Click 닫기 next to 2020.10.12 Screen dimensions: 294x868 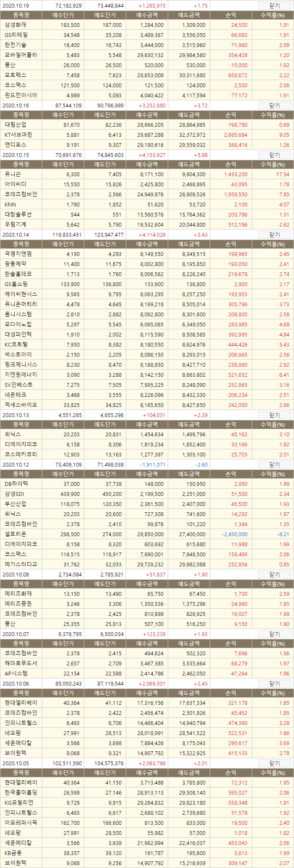click(x=274, y=465)
